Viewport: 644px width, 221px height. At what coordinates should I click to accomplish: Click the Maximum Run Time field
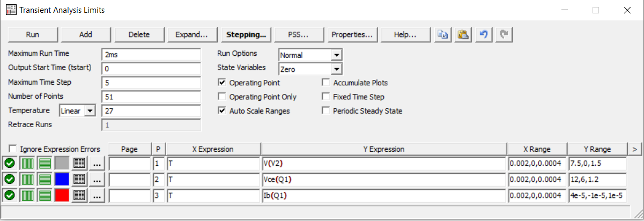pyautogui.click(x=151, y=55)
